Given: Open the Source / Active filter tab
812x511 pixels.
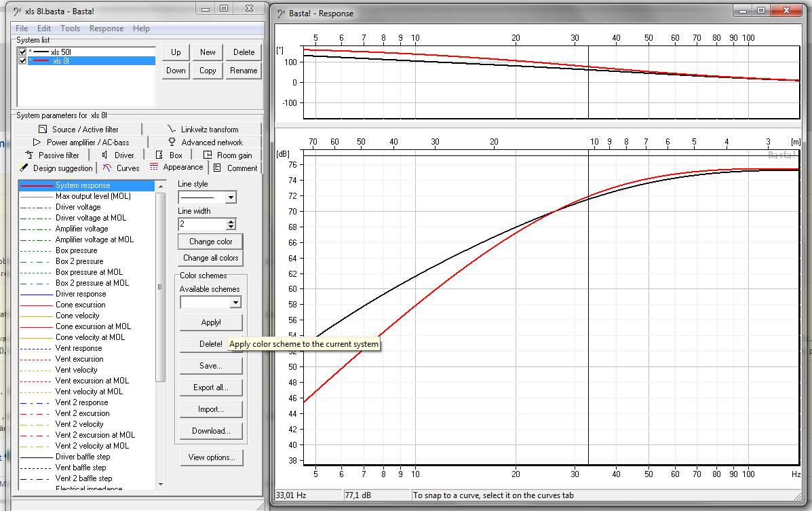Looking at the screenshot, I should [78, 129].
